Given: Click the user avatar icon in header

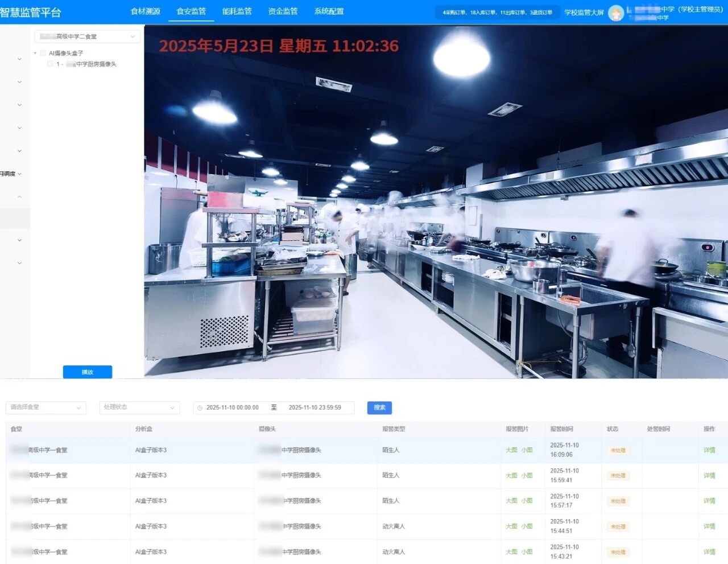Looking at the screenshot, I should coord(616,13).
